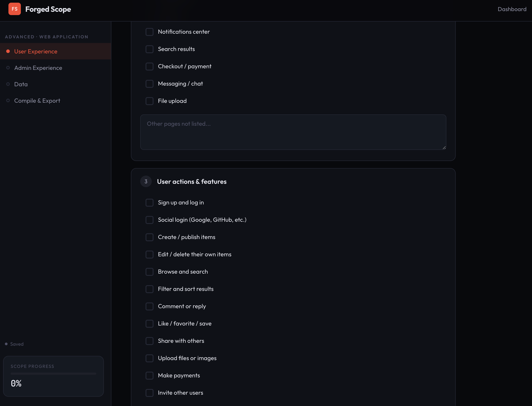This screenshot has width=532, height=406.
Task: Click the status circle beside Compile & Export
Action: point(8,100)
